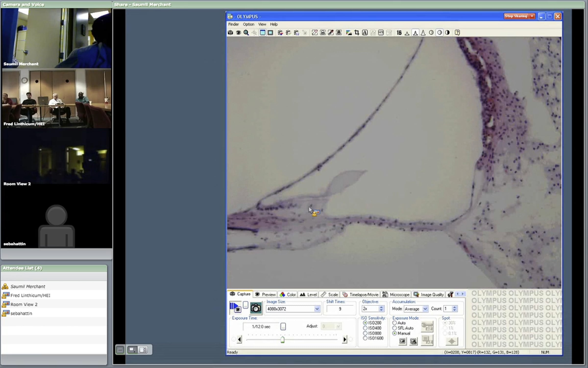Adjust the Accumulation Count spinner

point(454,309)
